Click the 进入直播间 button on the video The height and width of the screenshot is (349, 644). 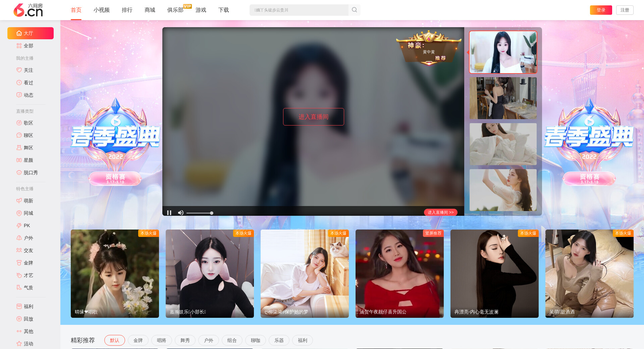[x=314, y=117]
